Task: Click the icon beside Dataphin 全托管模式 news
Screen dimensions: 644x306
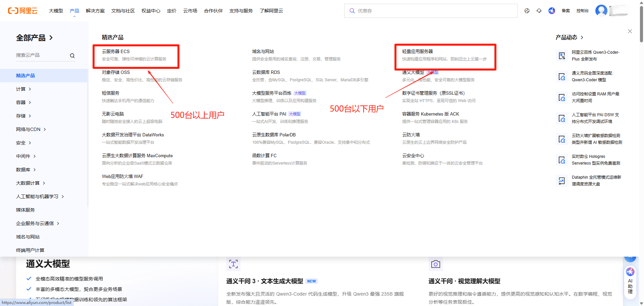Action: coord(562,181)
